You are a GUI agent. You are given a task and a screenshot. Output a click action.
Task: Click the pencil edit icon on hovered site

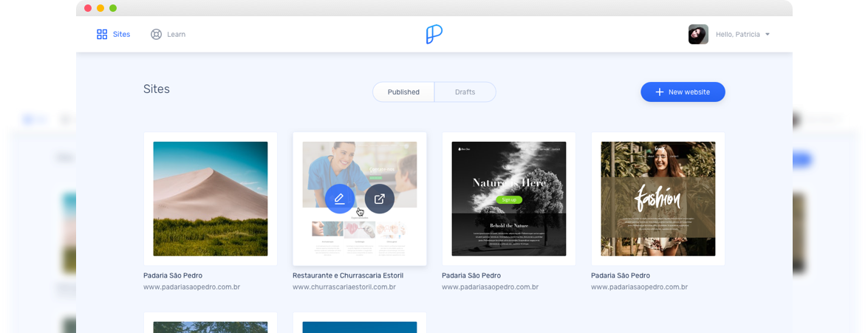coord(340,199)
